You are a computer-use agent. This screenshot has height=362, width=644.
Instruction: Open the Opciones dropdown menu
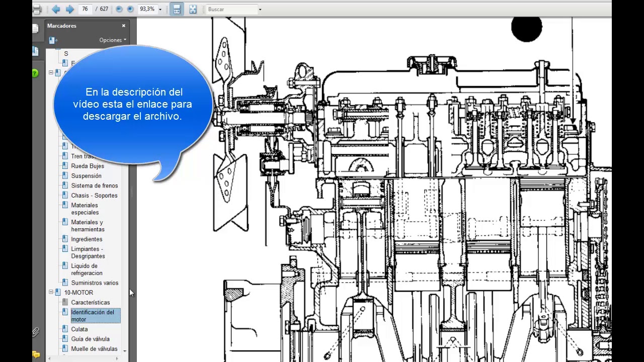[113, 40]
